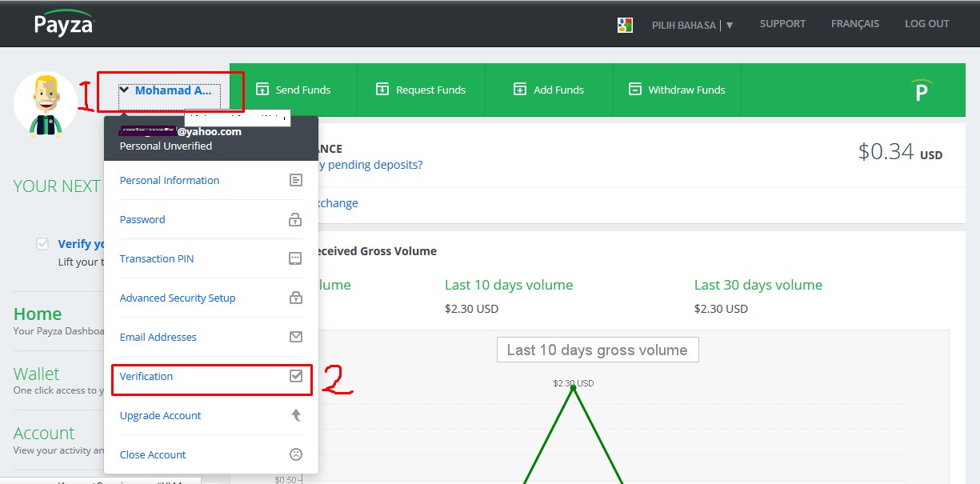Click the Payza logo
The height and width of the screenshot is (484, 980).
coord(63,22)
